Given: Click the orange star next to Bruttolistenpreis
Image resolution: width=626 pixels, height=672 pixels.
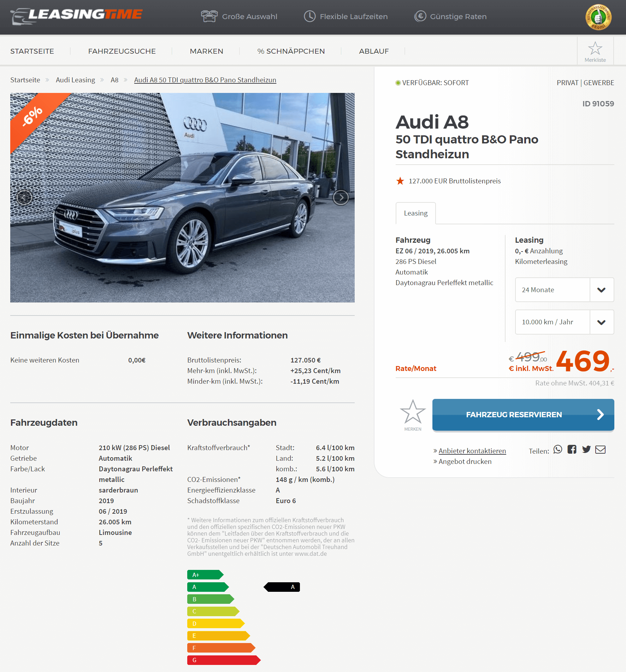Looking at the screenshot, I should 400,181.
